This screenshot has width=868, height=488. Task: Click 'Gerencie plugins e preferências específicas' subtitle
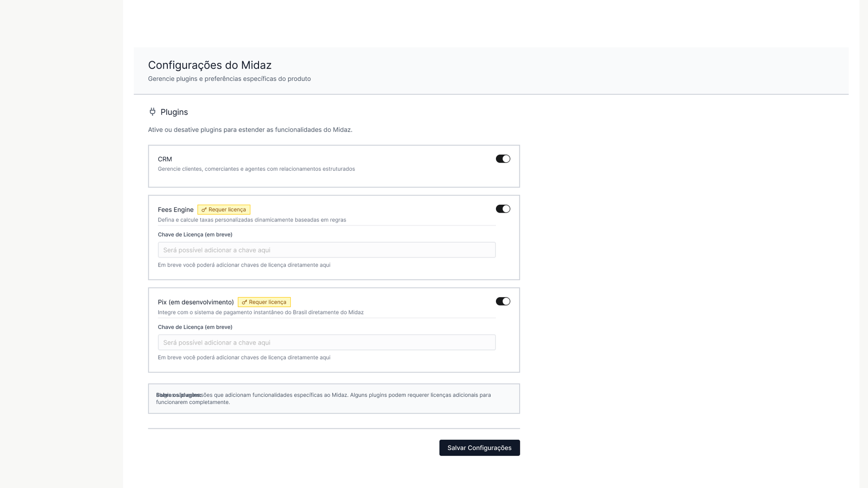pos(229,79)
